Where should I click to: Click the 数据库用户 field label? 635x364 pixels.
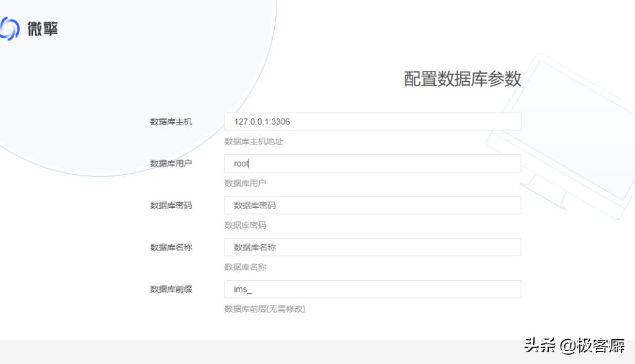click(171, 164)
